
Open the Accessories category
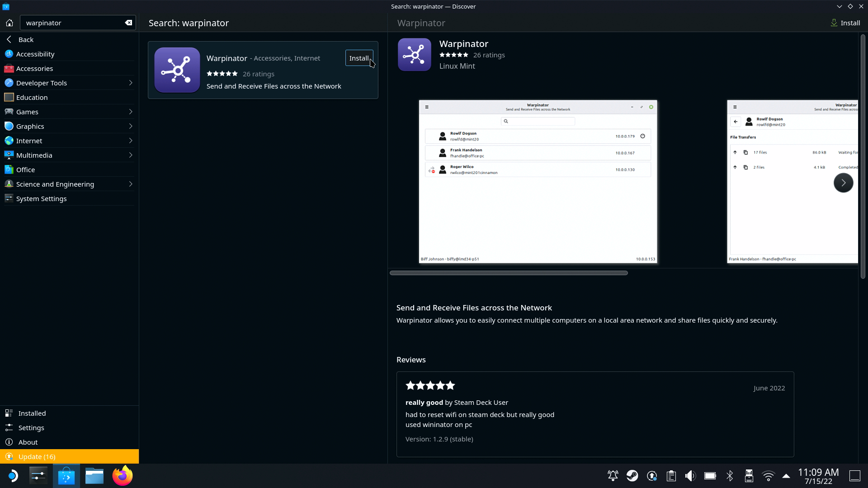[34, 68]
